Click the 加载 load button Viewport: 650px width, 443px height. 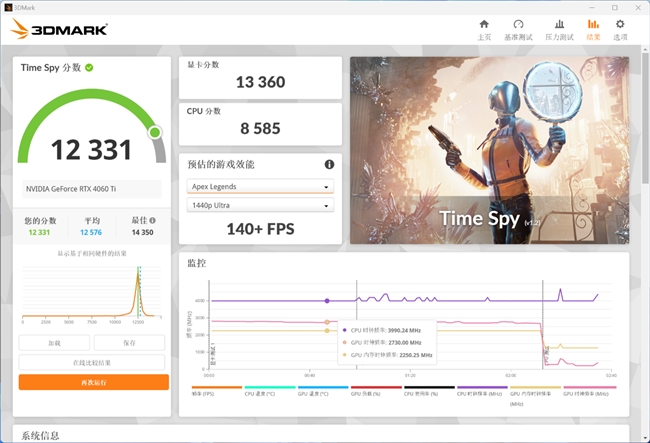(x=54, y=343)
